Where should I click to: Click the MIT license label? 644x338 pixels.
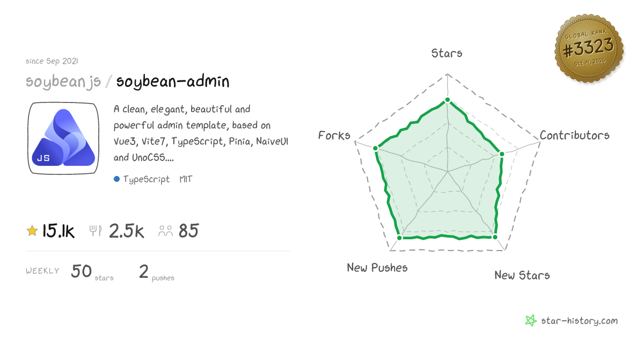point(186,179)
